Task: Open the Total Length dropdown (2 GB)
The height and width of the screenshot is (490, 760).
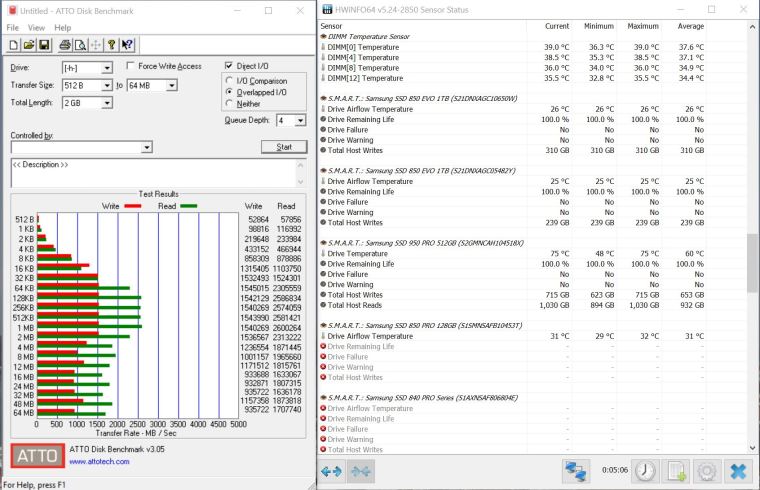Action: [107, 103]
